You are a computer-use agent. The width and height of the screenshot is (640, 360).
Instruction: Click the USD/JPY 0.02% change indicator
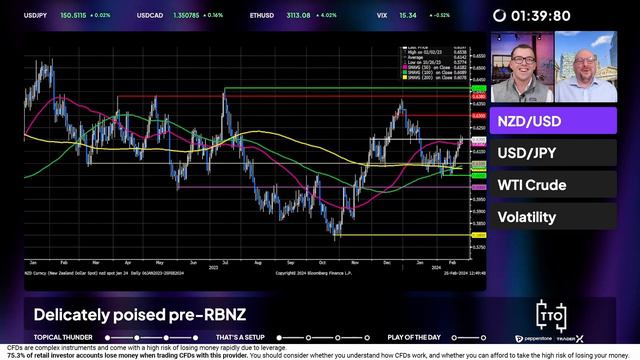[100, 16]
